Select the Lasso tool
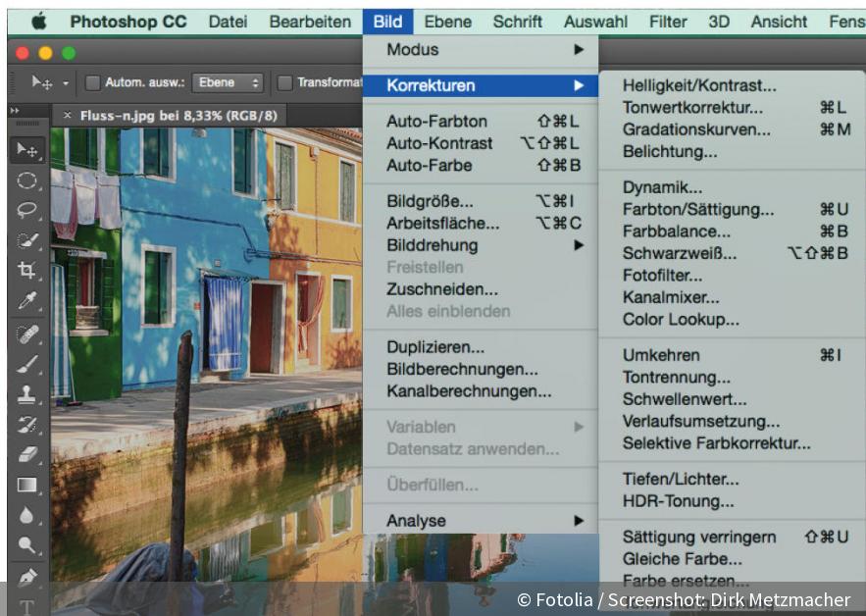The image size is (866, 616). (26, 211)
